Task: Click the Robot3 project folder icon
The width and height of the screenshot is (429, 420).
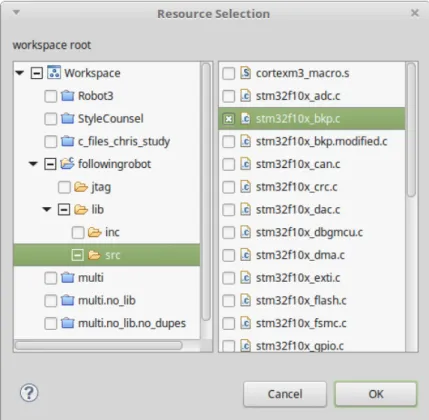Action: pyautogui.click(x=68, y=96)
